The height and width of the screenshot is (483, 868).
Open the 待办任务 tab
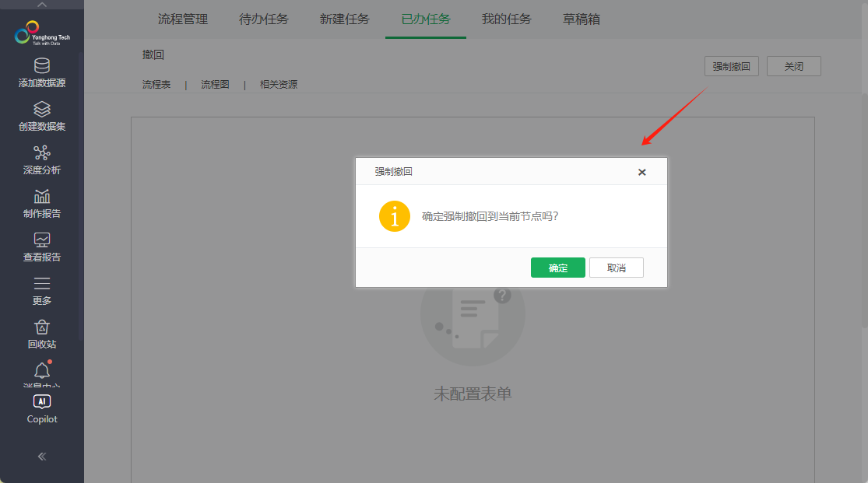263,19
